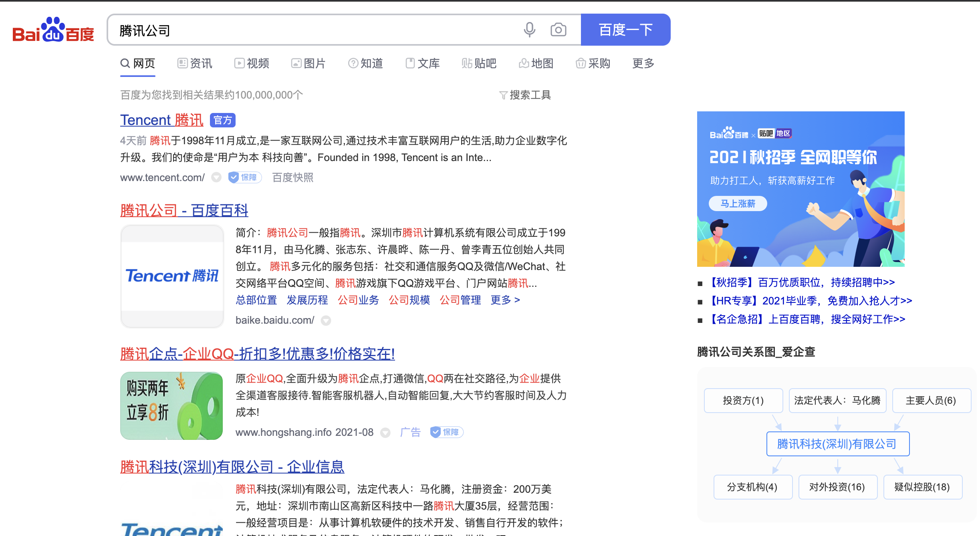Click www.tencent.com/ URL text
The height and width of the screenshot is (536, 980).
(x=163, y=177)
